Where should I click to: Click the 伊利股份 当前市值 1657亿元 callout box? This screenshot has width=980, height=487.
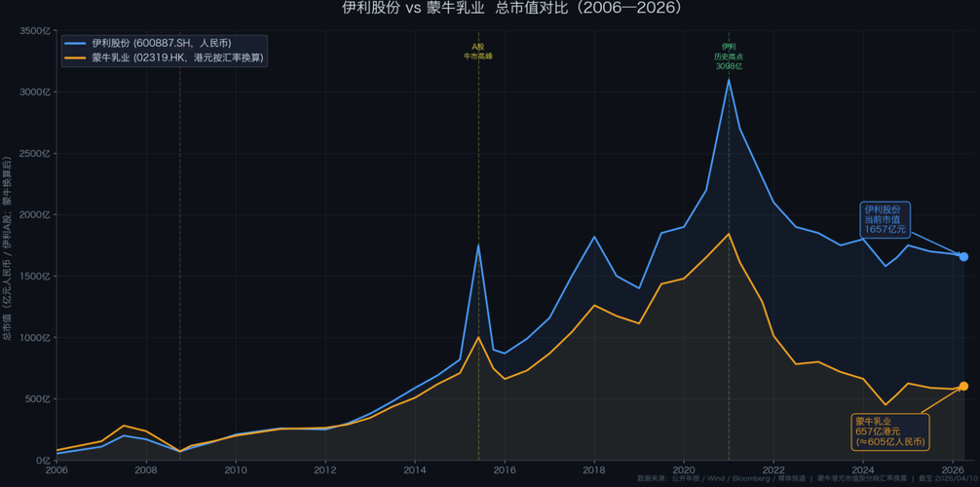(885, 220)
